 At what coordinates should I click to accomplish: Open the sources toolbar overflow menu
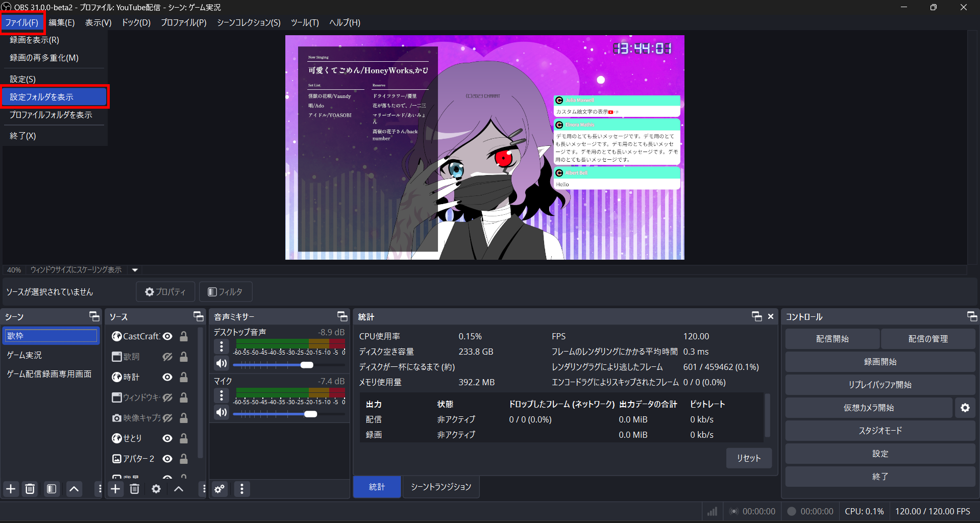[204, 489]
